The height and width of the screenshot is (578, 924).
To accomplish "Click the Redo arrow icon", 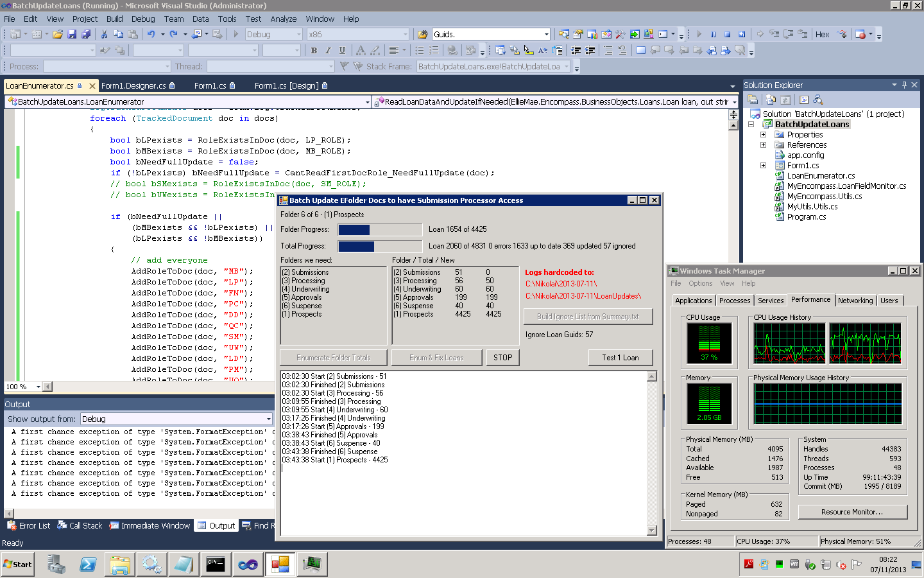I will (173, 34).
